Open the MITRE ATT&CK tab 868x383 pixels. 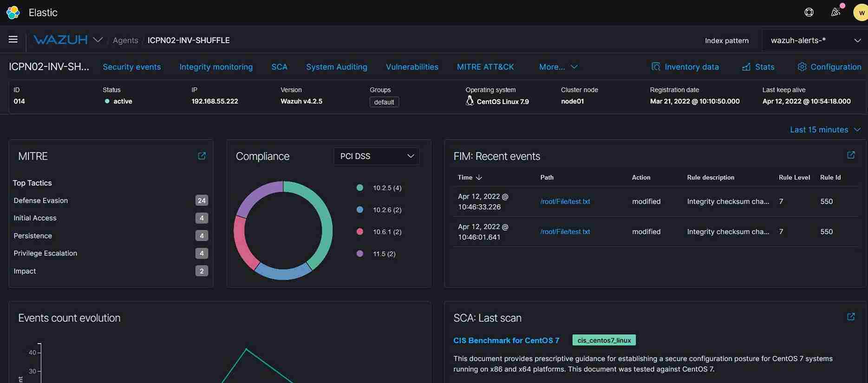click(x=485, y=67)
